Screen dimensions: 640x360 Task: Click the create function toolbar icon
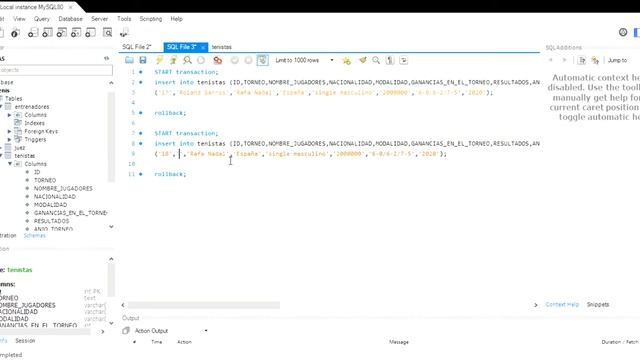[x=90, y=33]
